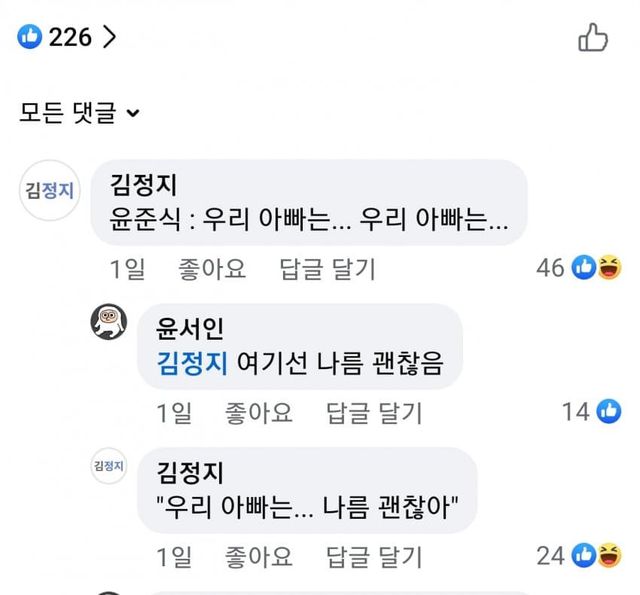View the 24 reactions on third comment
640x595 pixels.
coord(579,555)
